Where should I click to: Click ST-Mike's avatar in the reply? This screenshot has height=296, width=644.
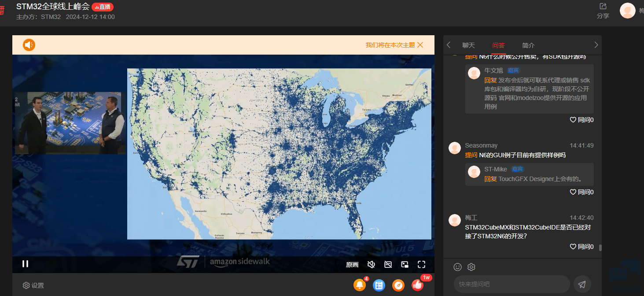pos(474,172)
